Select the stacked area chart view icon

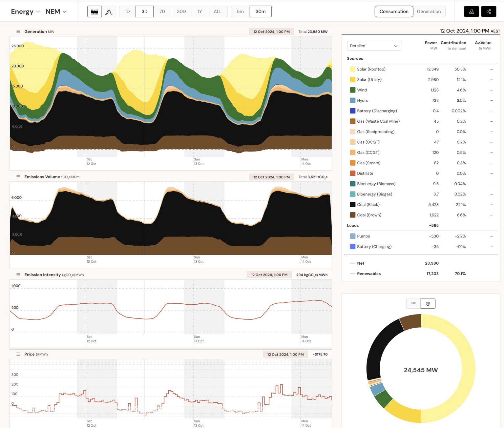tap(94, 11)
